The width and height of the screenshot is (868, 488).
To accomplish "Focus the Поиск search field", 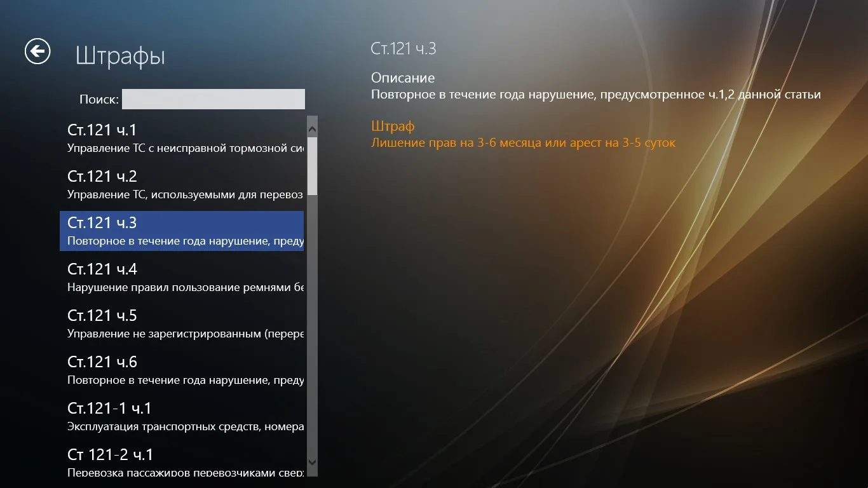I will pyautogui.click(x=214, y=99).
